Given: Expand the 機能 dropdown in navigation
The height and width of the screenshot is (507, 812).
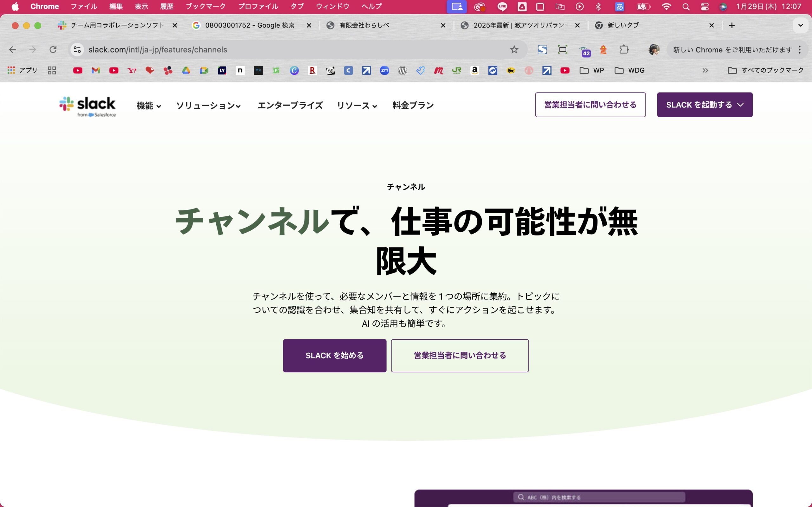Looking at the screenshot, I should [149, 106].
